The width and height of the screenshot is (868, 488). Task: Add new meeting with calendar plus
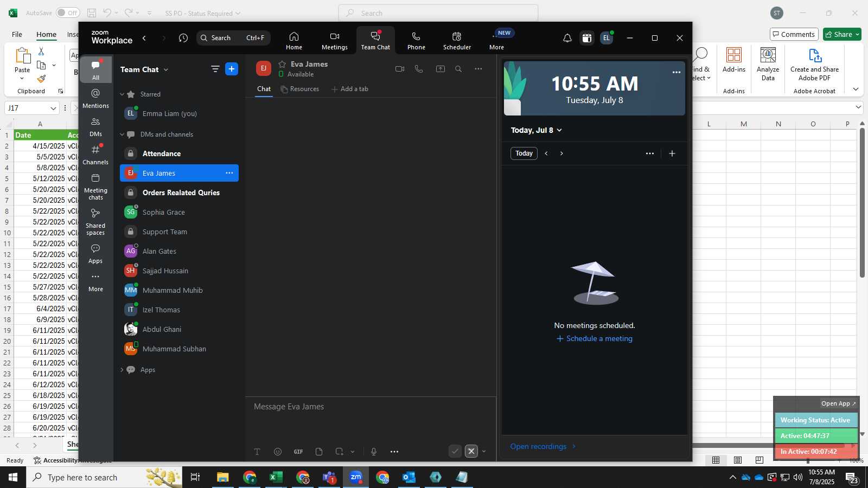(672, 153)
